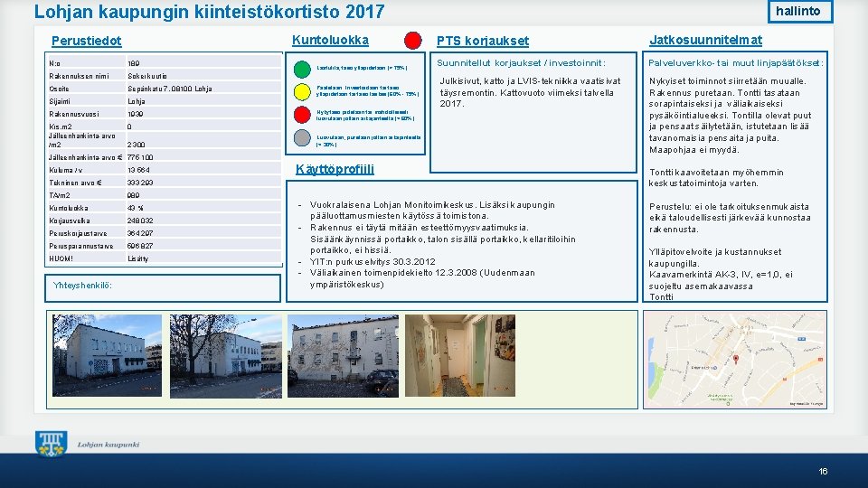
Task: Click the Jälleenhankinta-arvo € row label
Action: coord(86,157)
